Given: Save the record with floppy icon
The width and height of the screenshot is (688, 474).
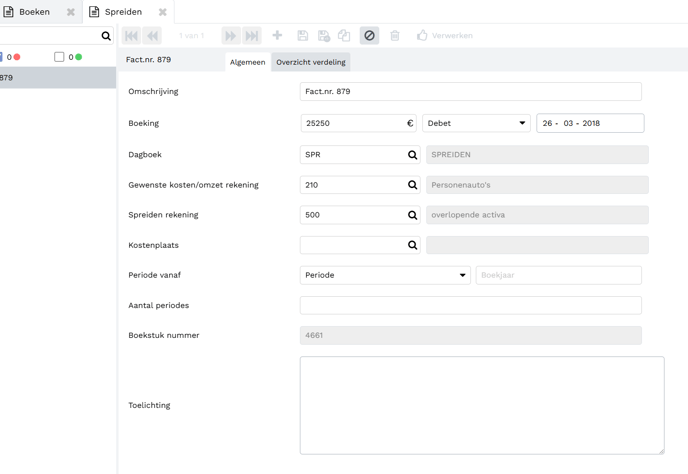Looking at the screenshot, I should [302, 36].
